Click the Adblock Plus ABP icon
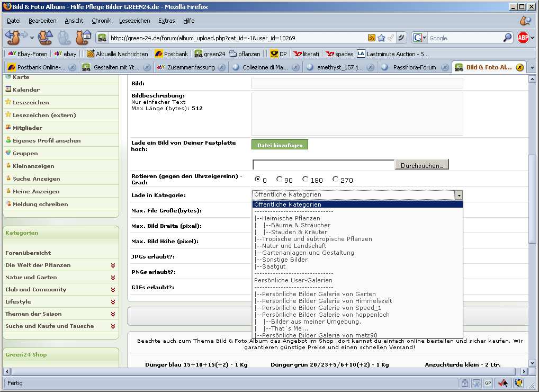 (x=523, y=38)
